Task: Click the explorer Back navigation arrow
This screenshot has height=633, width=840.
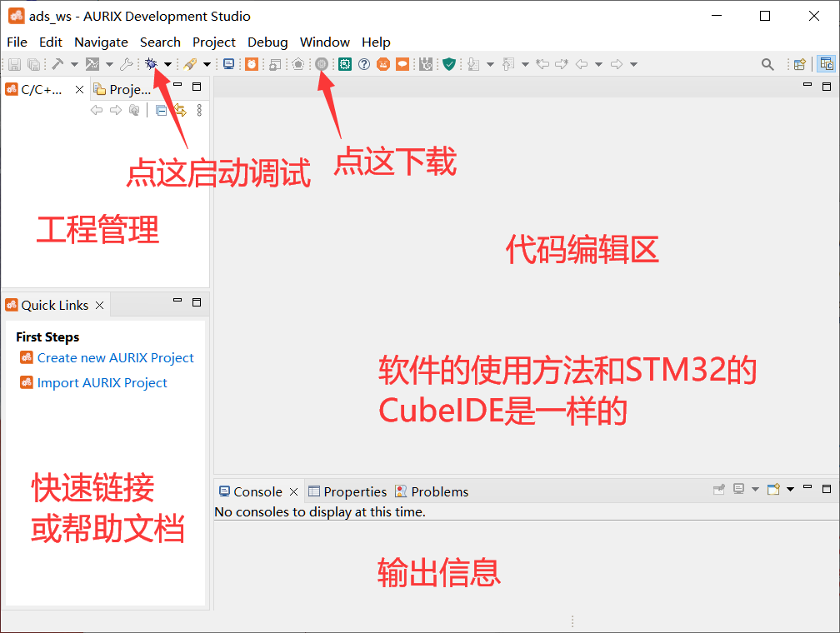Action: (x=97, y=110)
